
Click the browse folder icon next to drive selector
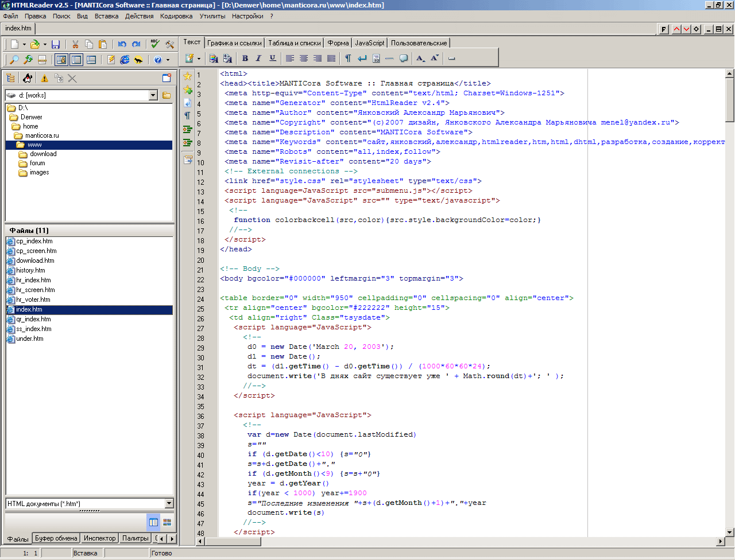167,95
